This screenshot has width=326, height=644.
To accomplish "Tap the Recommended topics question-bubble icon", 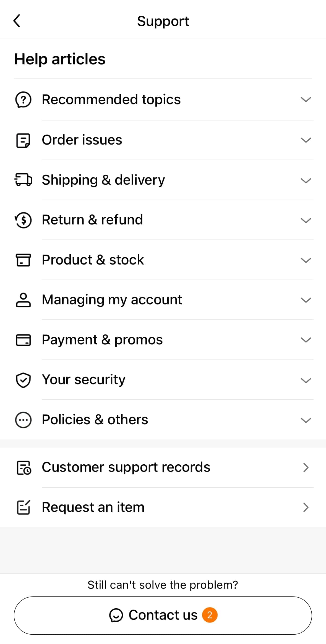I will 23,100.
